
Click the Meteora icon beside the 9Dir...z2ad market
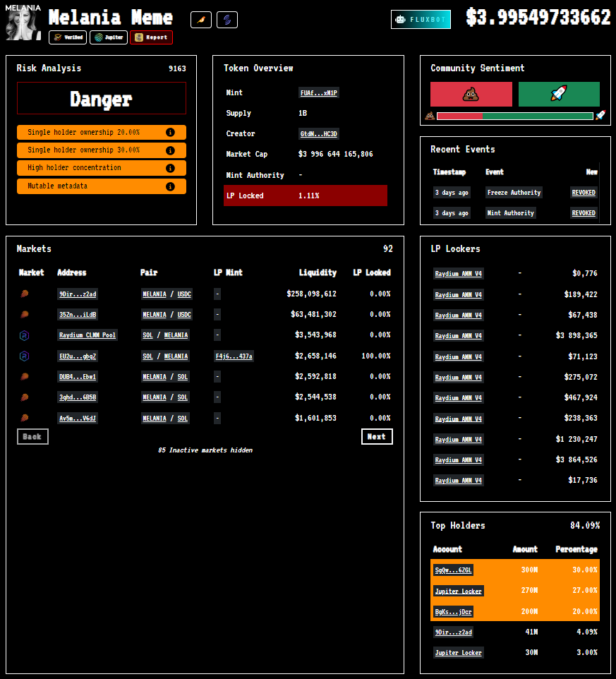(x=24, y=294)
